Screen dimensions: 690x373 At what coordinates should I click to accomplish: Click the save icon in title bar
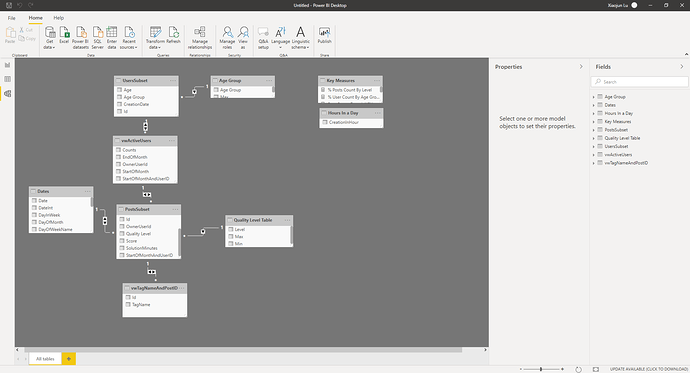coord(8,5)
